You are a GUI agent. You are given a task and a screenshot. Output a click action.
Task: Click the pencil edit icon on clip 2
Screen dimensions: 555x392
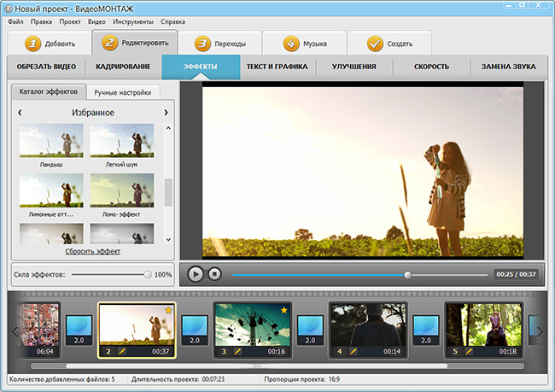click(x=122, y=351)
